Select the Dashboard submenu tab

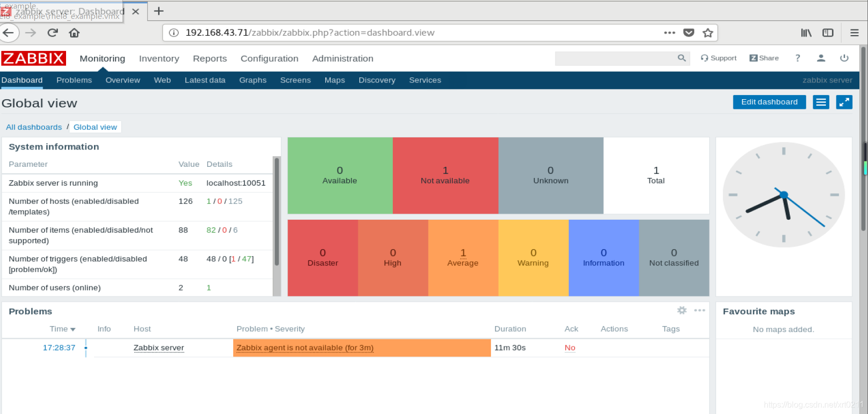click(x=22, y=80)
